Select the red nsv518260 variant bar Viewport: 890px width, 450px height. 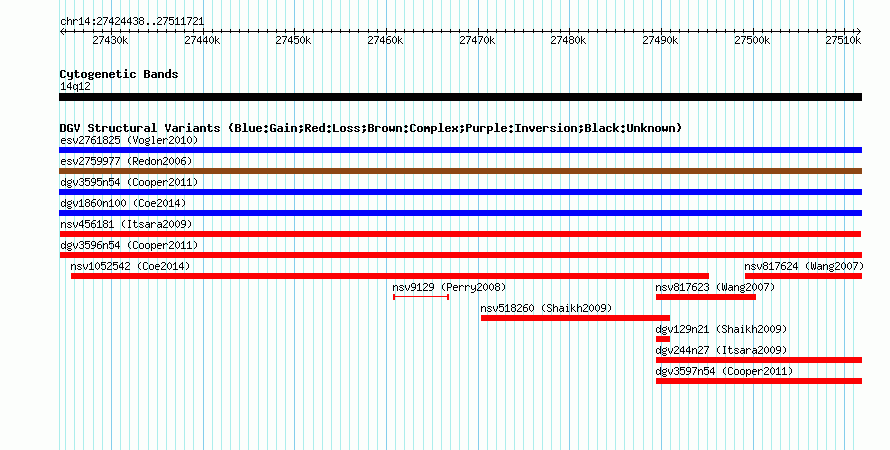coord(576,318)
